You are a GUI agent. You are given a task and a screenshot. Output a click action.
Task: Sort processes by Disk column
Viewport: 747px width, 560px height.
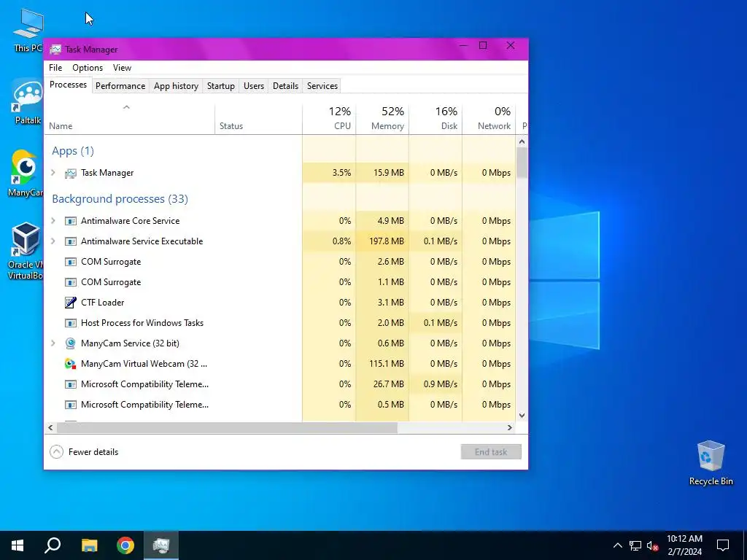pos(436,119)
